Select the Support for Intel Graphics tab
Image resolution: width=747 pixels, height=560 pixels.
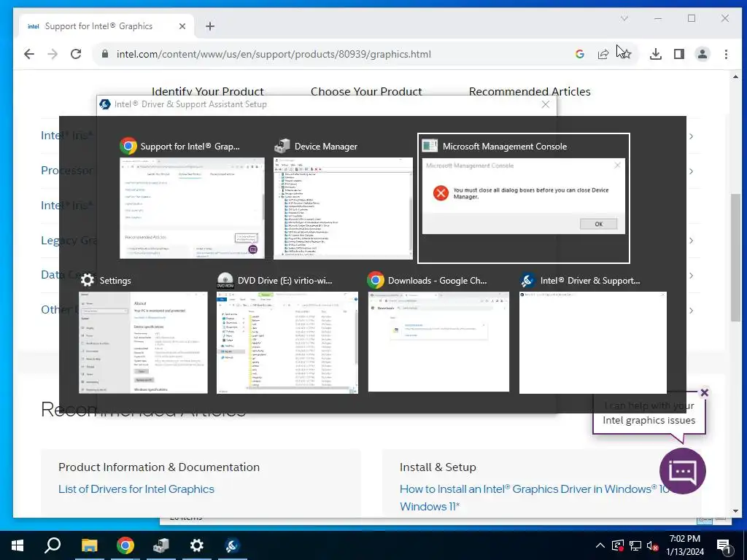(107, 26)
